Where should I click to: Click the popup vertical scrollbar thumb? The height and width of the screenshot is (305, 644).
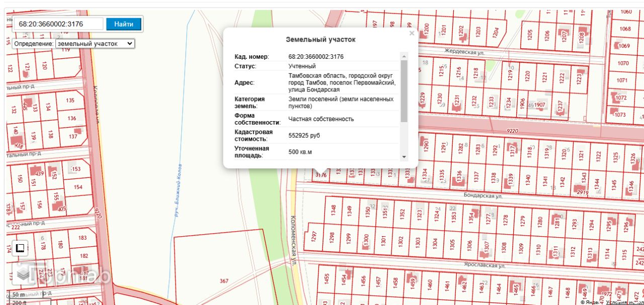(404, 90)
